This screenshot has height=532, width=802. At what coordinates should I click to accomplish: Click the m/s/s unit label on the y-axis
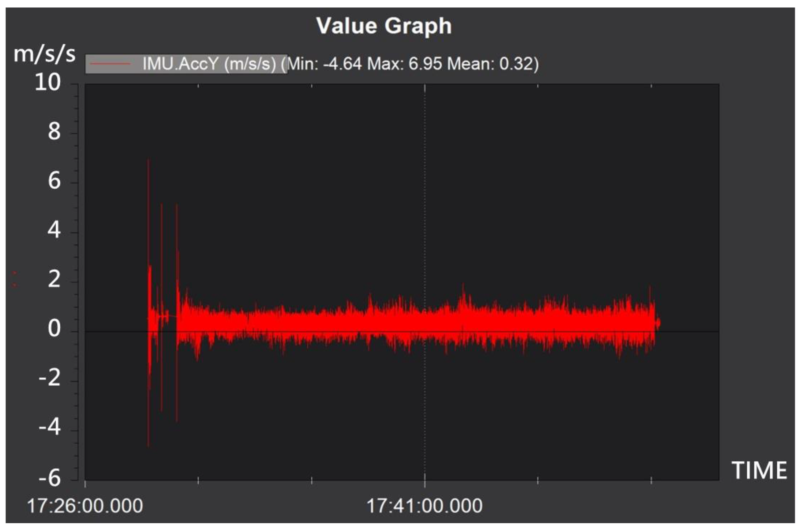pyautogui.click(x=44, y=54)
